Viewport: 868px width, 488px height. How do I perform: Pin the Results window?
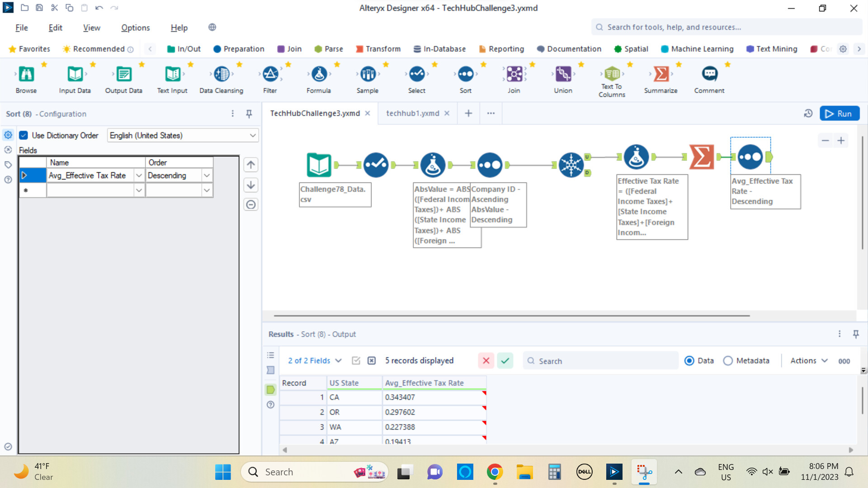tap(856, 334)
